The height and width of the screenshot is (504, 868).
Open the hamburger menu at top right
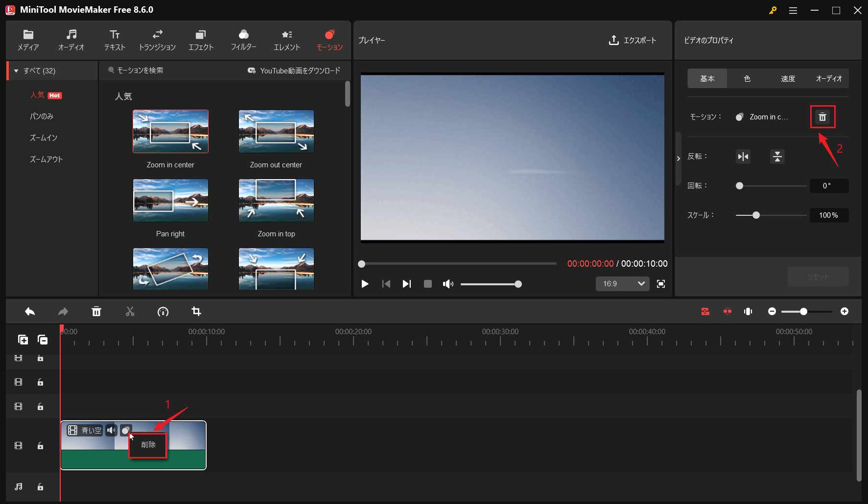click(x=794, y=10)
